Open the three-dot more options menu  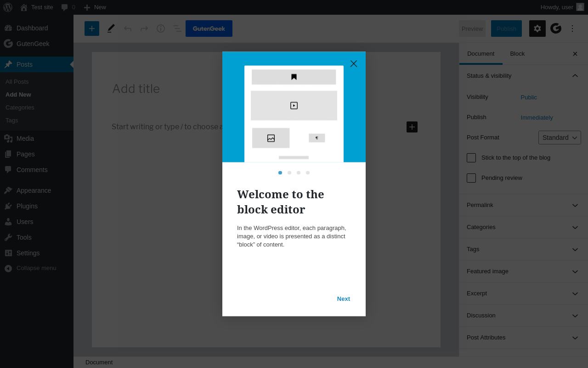(x=572, y=29)
